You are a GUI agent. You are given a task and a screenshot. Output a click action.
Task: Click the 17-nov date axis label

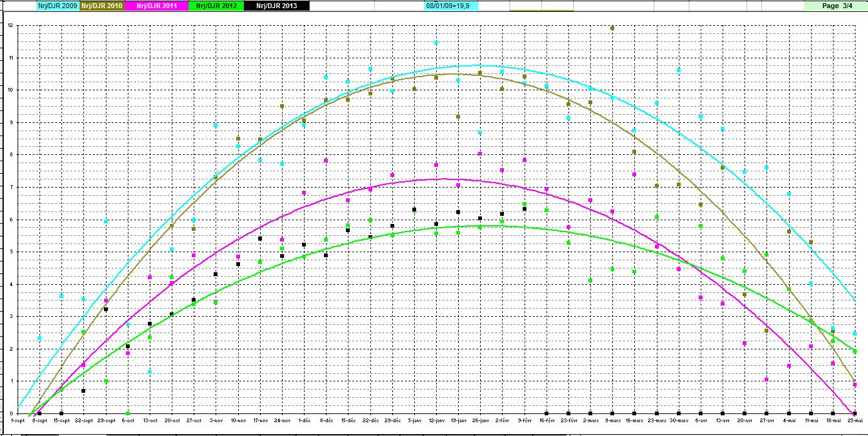tap(260, 420)
